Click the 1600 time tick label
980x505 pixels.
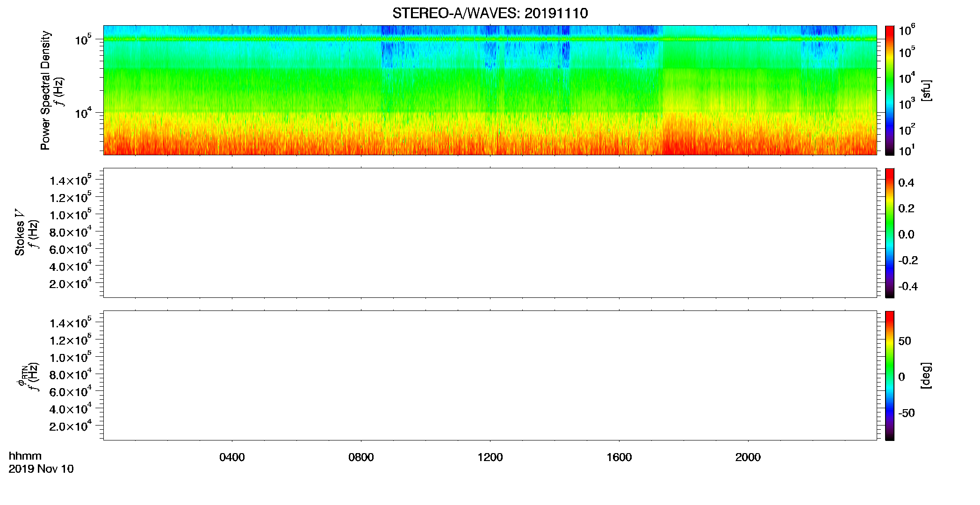pos(619,457)
